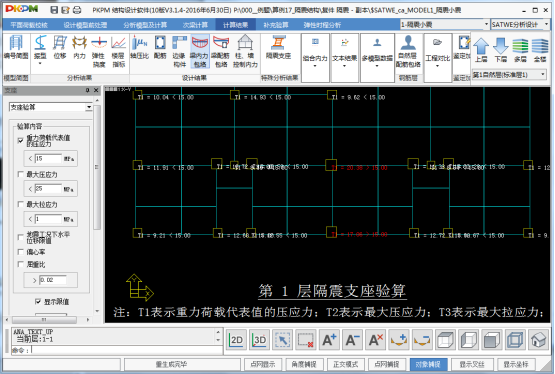Uncheck the 显示限值 checkbox

click(x=38, y=301)
